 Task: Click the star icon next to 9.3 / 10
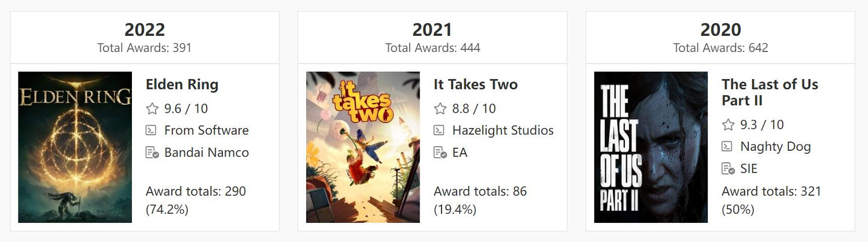pos(728,125)
